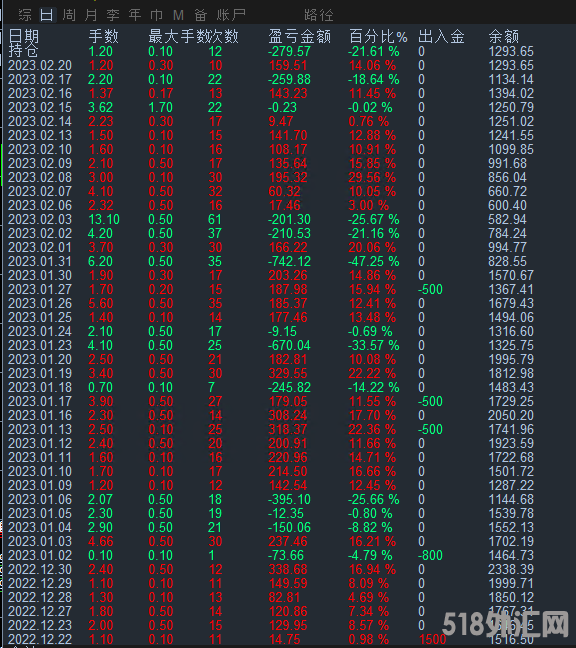Open the 备 notes tab
576x648 pixels.
(200, 15)
